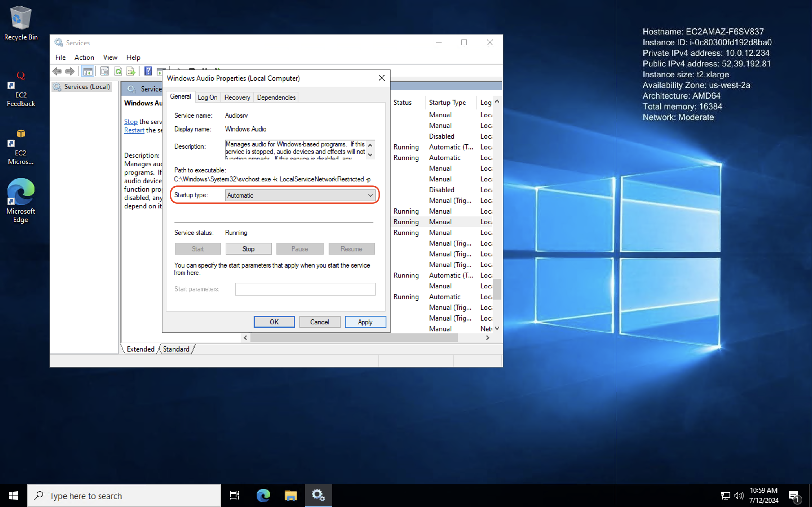The height and width of the screenshot is (507, 812).
Task: Click the Refresh icon in Services toolbar
Action: (x=118, y=71)
